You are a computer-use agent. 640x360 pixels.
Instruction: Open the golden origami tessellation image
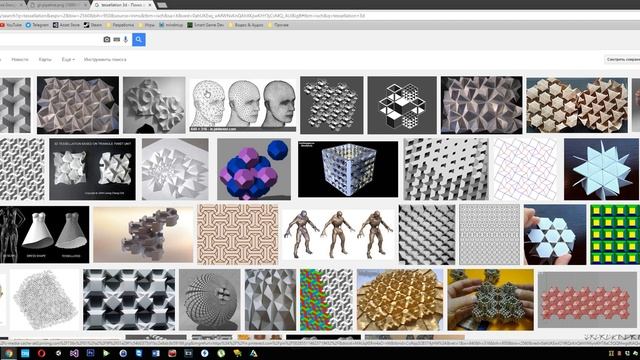[400, 300]
